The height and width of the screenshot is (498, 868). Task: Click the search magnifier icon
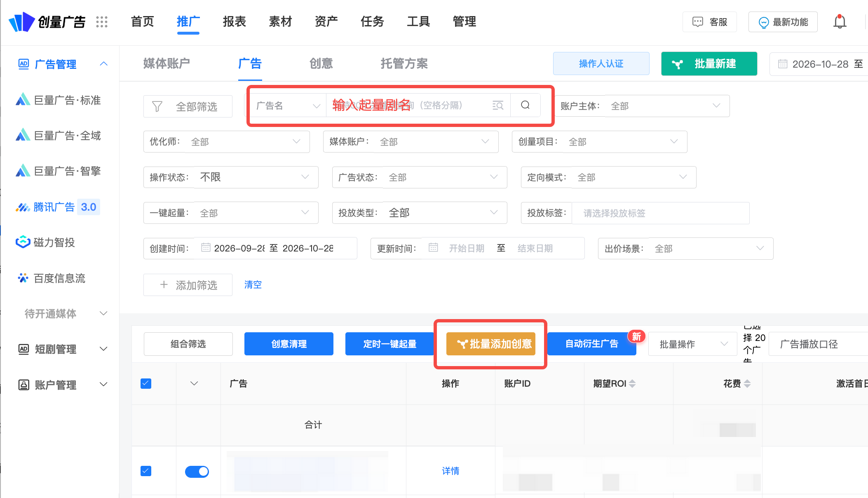click(x=525, y=105)
